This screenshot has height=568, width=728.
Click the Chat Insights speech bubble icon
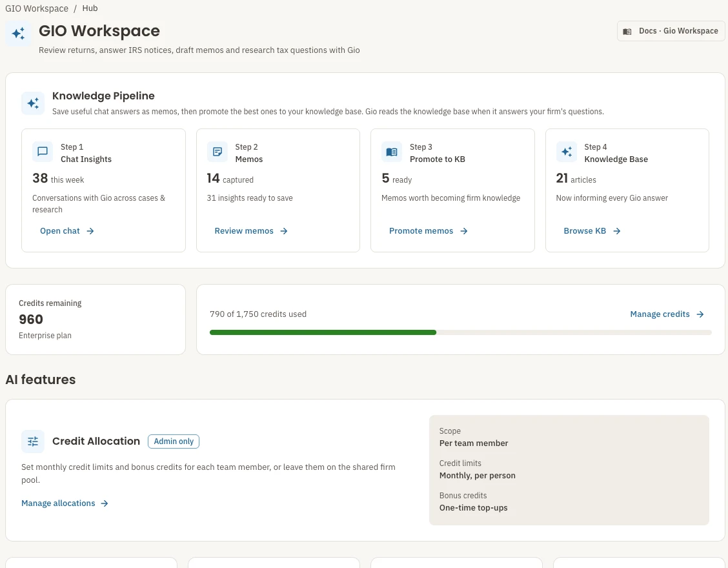pyautogui.click(x=42, y=152)
